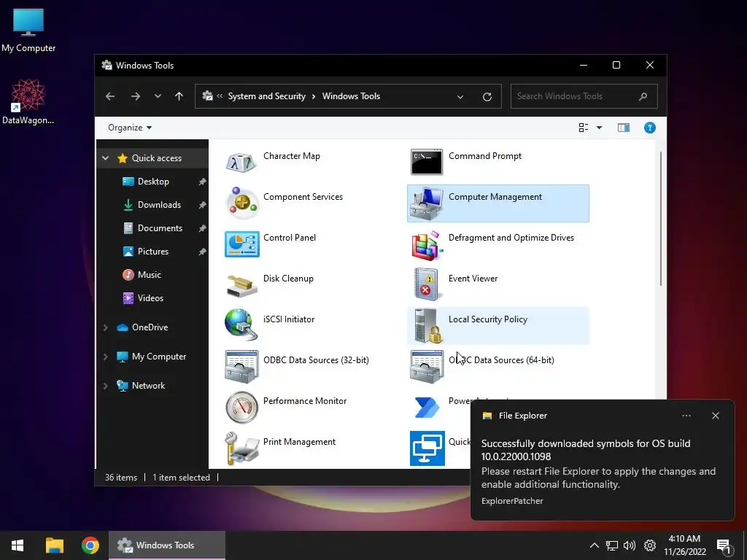Open File Explorer from taskbar

55,545
